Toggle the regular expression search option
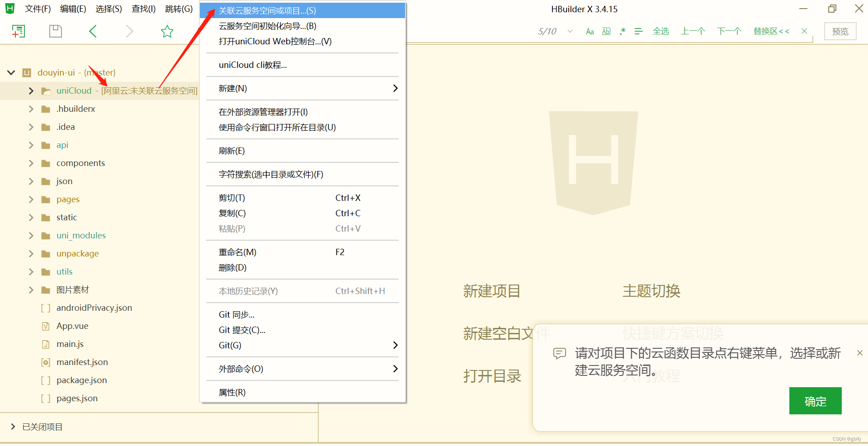This screenshot has height=446, width=868. point(623,31)
